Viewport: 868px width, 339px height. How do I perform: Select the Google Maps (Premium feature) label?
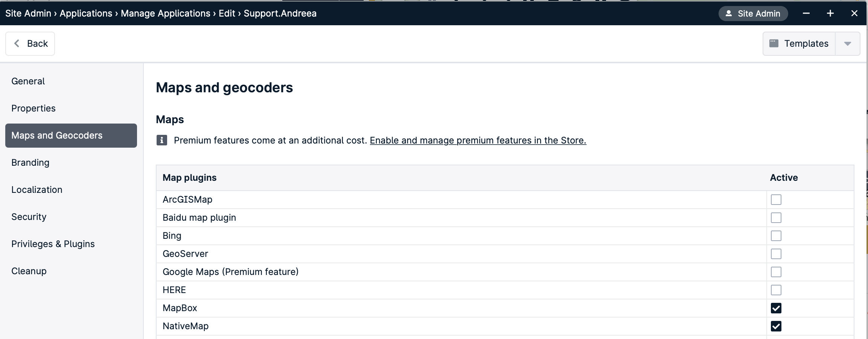click(x=231, y=272)
